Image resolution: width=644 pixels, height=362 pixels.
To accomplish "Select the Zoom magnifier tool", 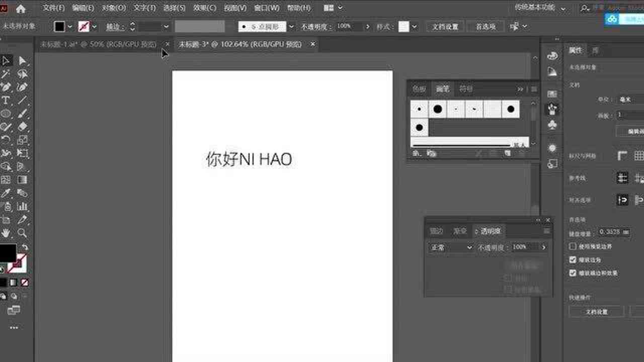I will (x=22, y=233).
